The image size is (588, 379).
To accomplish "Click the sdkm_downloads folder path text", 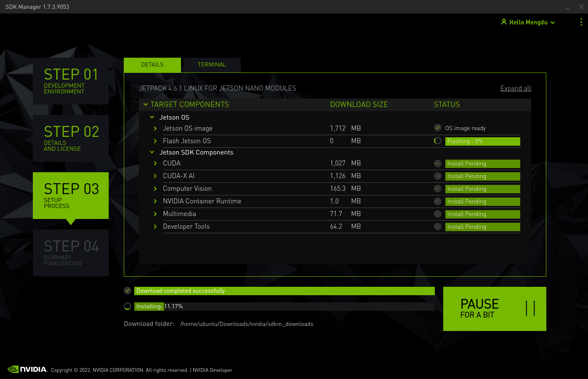I will click(247, 324).
